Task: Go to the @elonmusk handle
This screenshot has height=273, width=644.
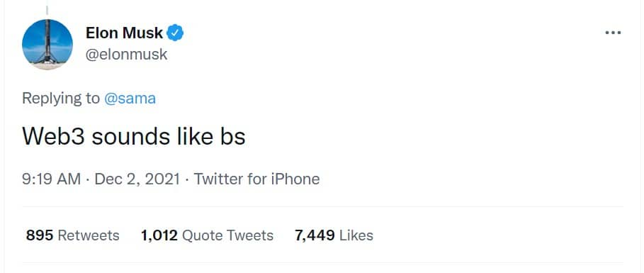Action: pyautogui.click(x=126, y=55)
